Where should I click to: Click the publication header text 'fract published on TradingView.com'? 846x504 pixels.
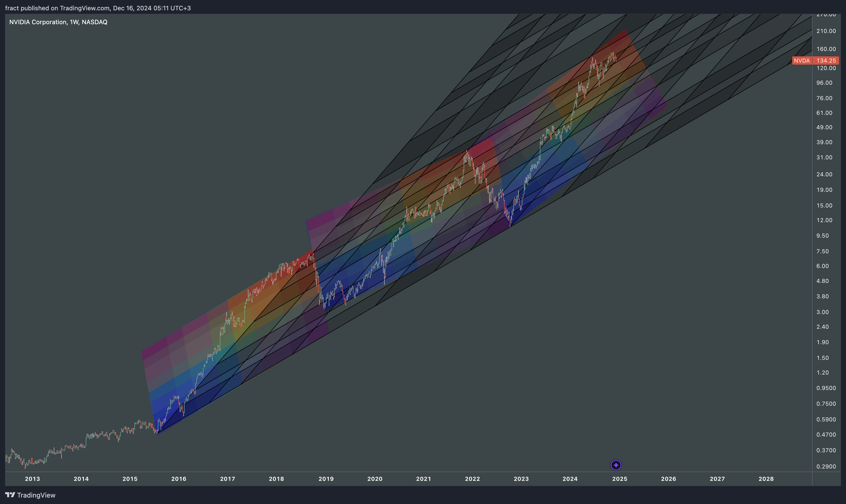57,8
